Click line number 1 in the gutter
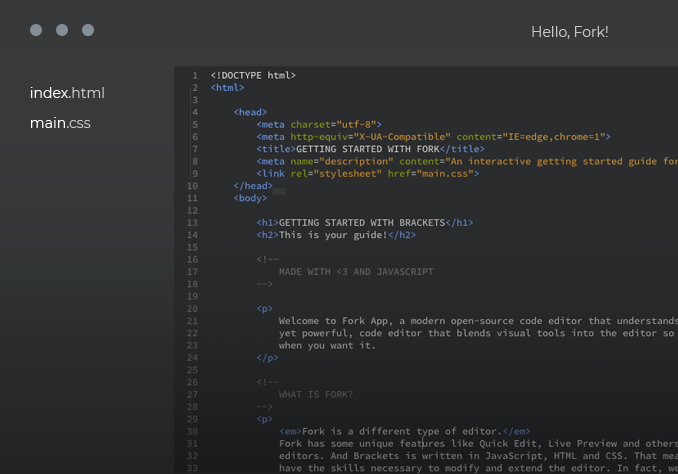678x474 pixels. (195, 76)
